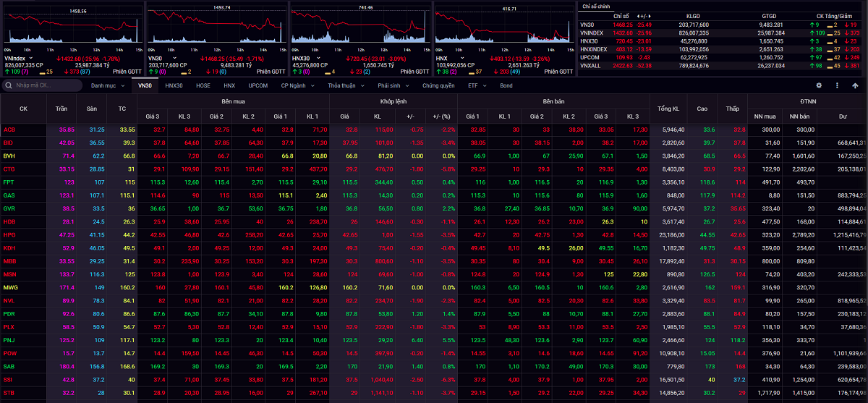Open the vertical dots more menu
The height and width of the screenshot is (403, 868).
tap(838, 85)
